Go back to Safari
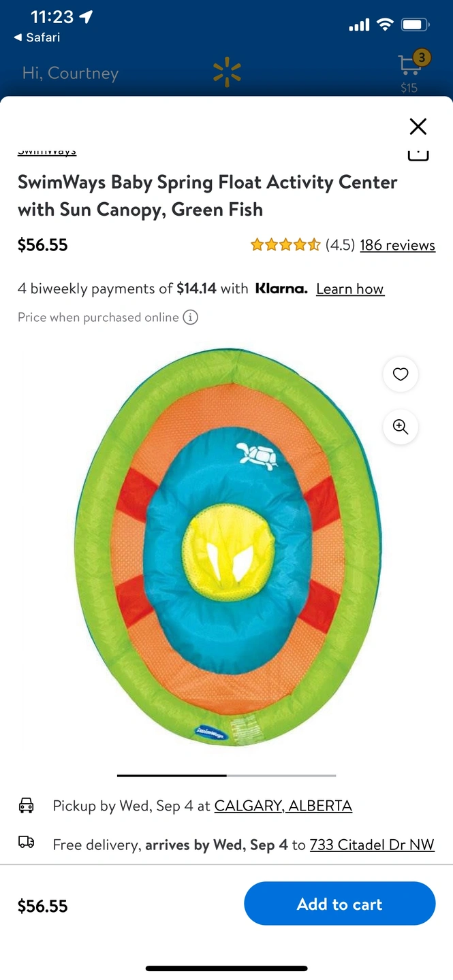Viewport: 453px width, 980px height. (37, 37)
